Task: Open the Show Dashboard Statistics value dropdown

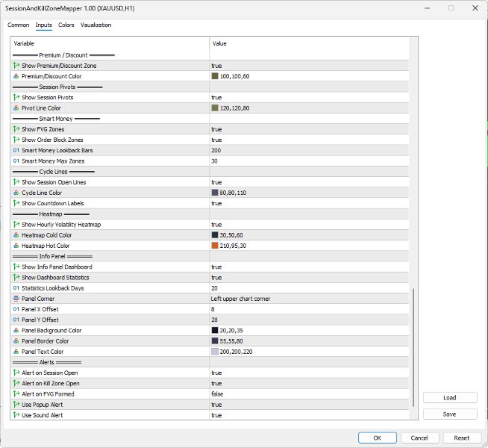Action: (309, 278)
